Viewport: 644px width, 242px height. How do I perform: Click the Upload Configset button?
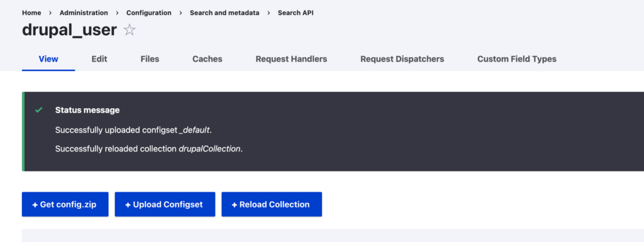(x=165, y=204)
